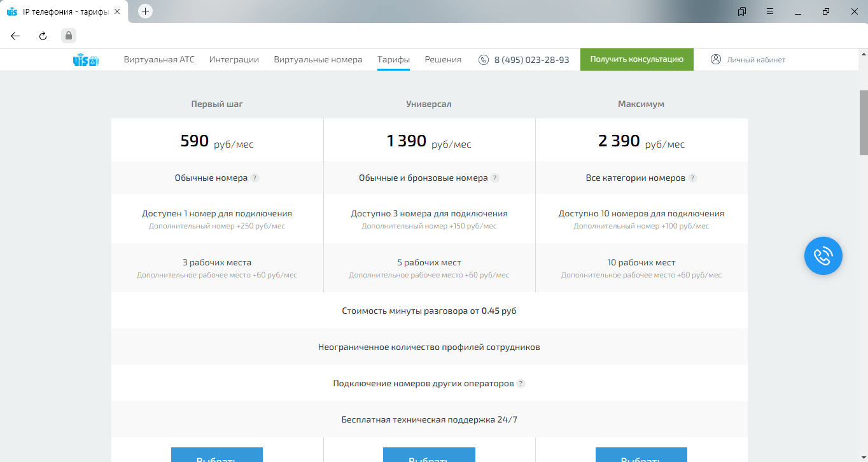868x462 pixels.
Task: Click Дополнительный номер +150 руб/мес text
Action: click(x=430, y=226)
